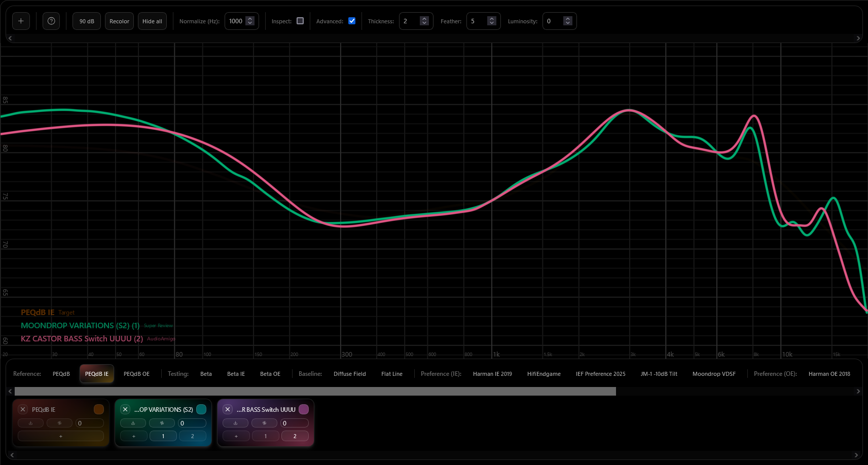
Task: Click the targets row horizontal scrollbar thumb
Action: [x=315, y=391]
